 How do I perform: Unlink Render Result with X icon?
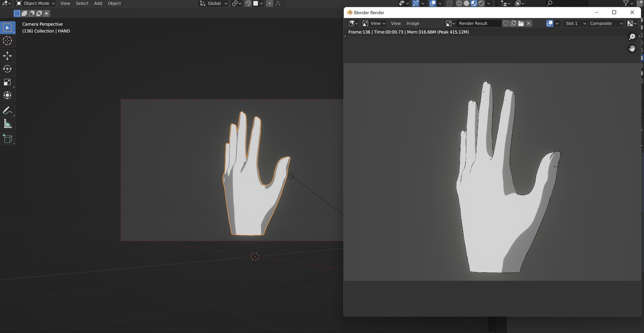click(x=528, y=23)
